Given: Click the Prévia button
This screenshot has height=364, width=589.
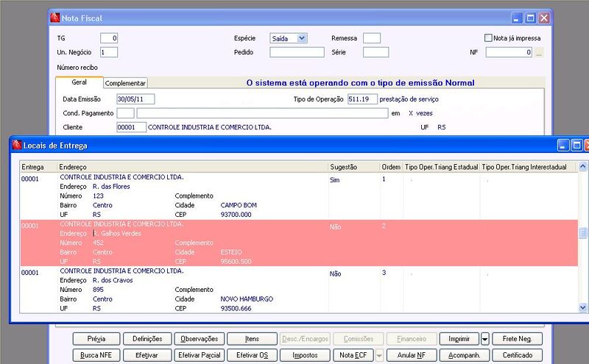Looking at the screenshot, I should (x=96, y=339).
